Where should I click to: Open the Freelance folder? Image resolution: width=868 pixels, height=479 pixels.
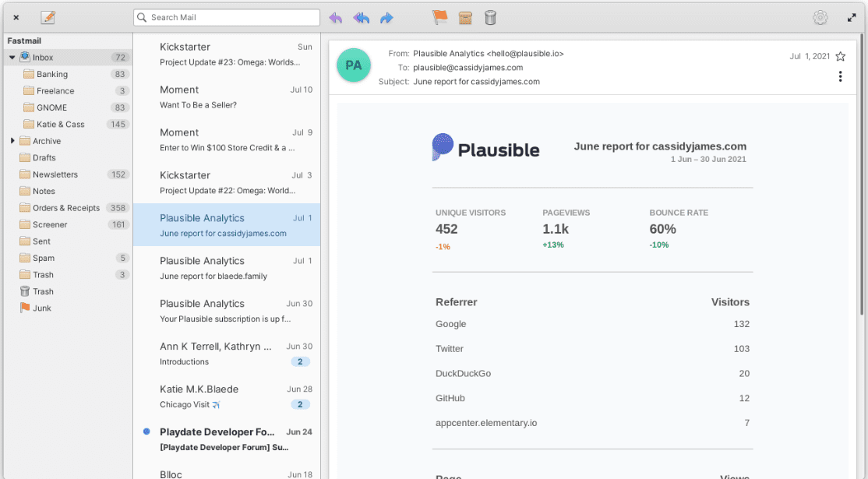68,90
